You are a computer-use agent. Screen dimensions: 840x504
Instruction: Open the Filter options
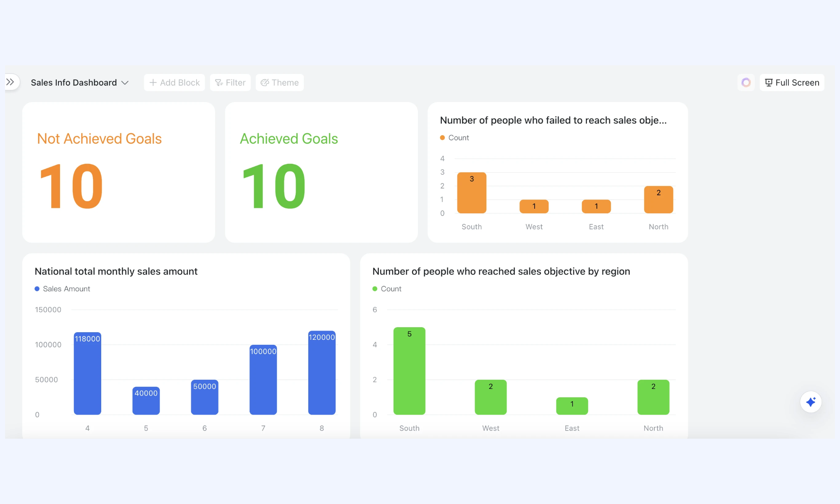(230, 83)
